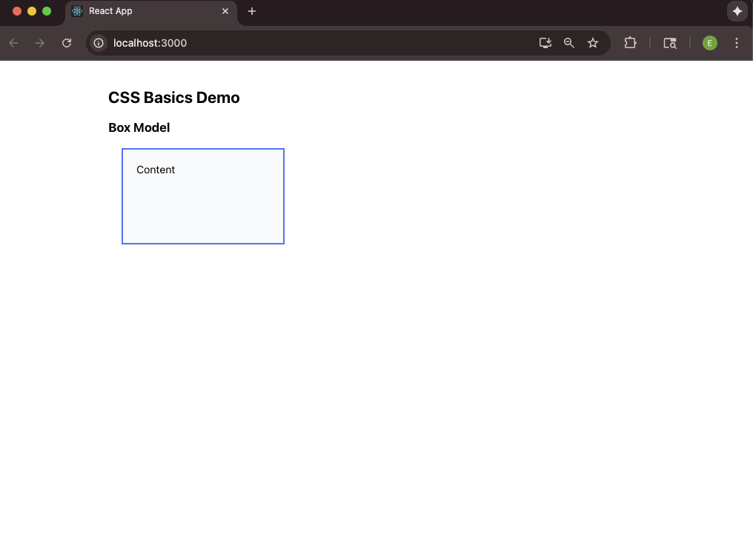Click the yellow minimize window button

(32, 11)
